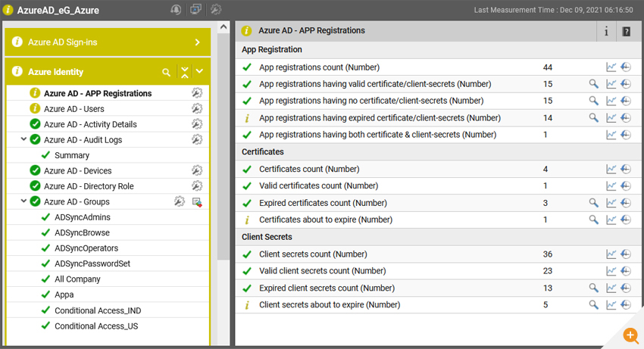
Task: Open graph for App registrations count
Action: pyautogui.click(x=611, y=67)
